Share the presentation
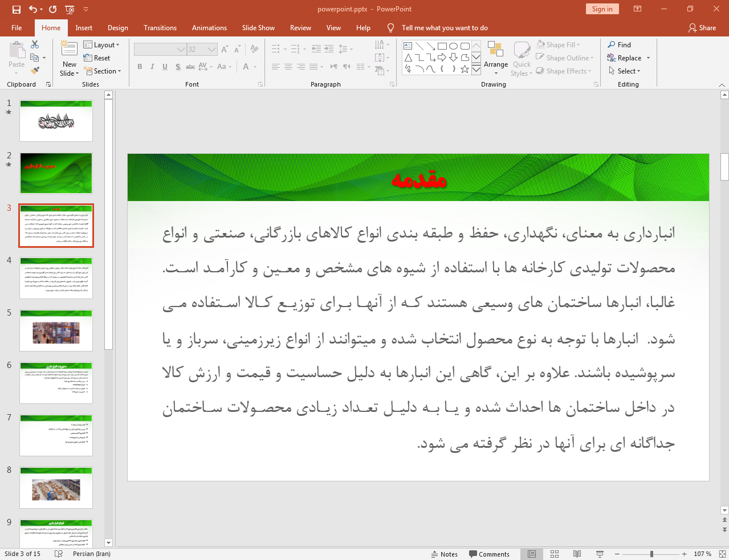The height and width of the screenshot is (560, 729). [x=702, y=27]
